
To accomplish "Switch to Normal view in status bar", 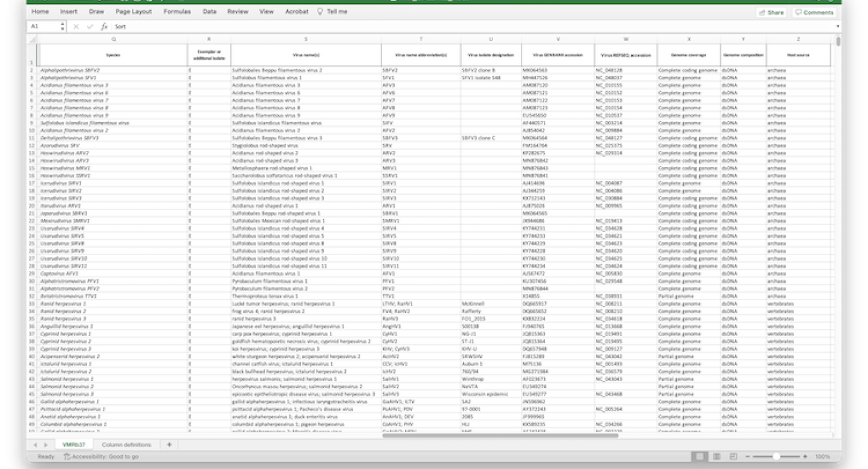I will 699,456.
